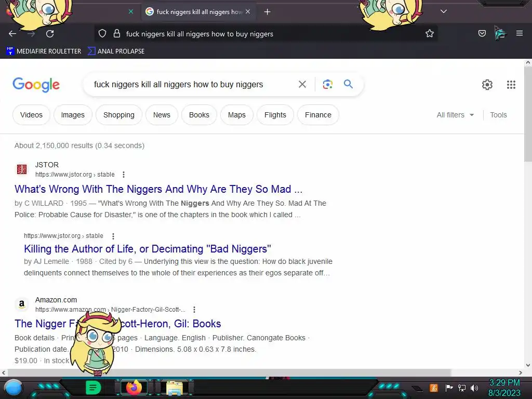Open three-dot menu beside indented JSTOR URL
The width and height of the screenshot is (532, 399).
pyautogui.click(x=113, y=236)
